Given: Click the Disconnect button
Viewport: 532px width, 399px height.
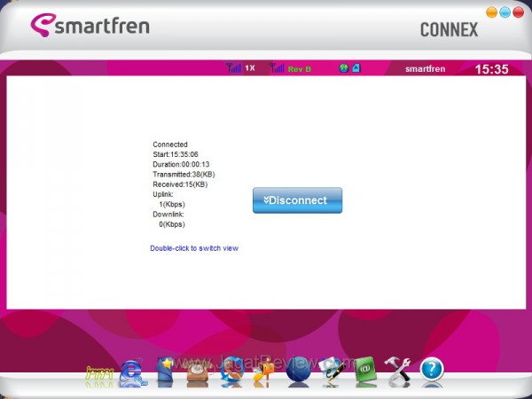Looking at the screenshot, I should (x=297, y=200).
